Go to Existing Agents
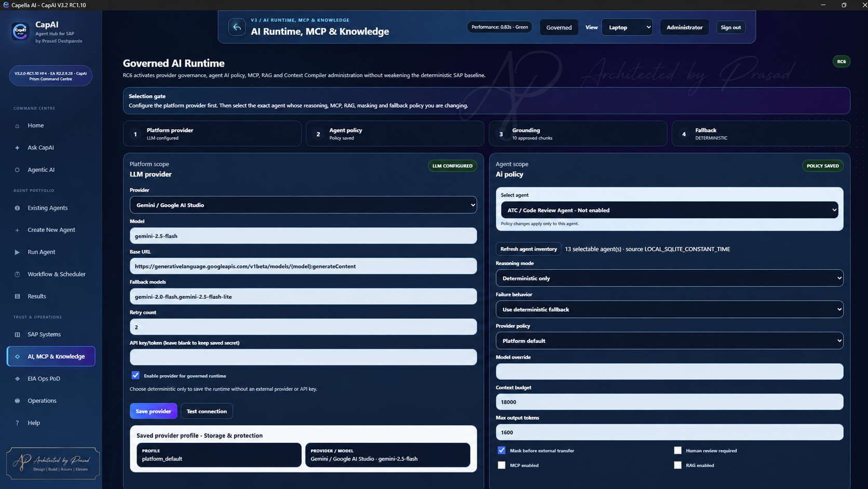Viewport: 868px width, 489px height. [51, 208]
